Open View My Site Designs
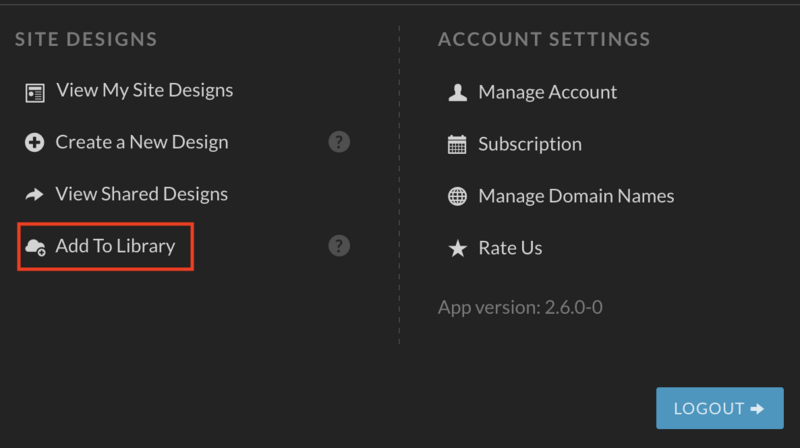Screen dimensions: 800x448 pos(144,91)
